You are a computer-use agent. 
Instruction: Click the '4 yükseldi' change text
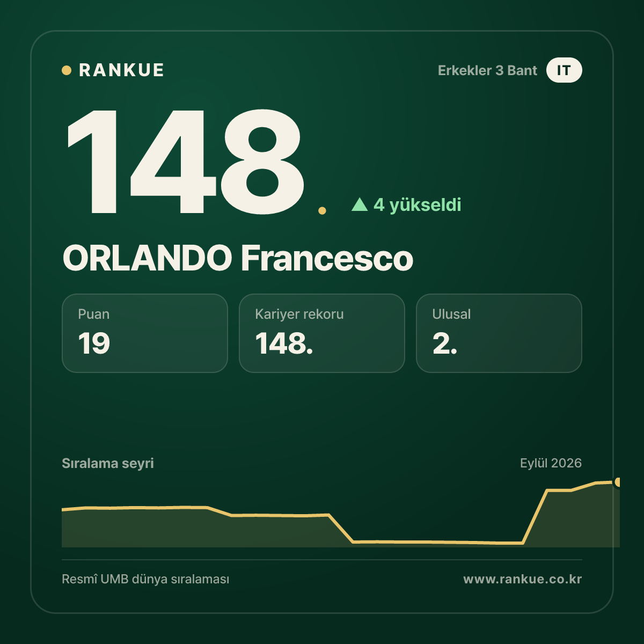click(x=417, y=204)
